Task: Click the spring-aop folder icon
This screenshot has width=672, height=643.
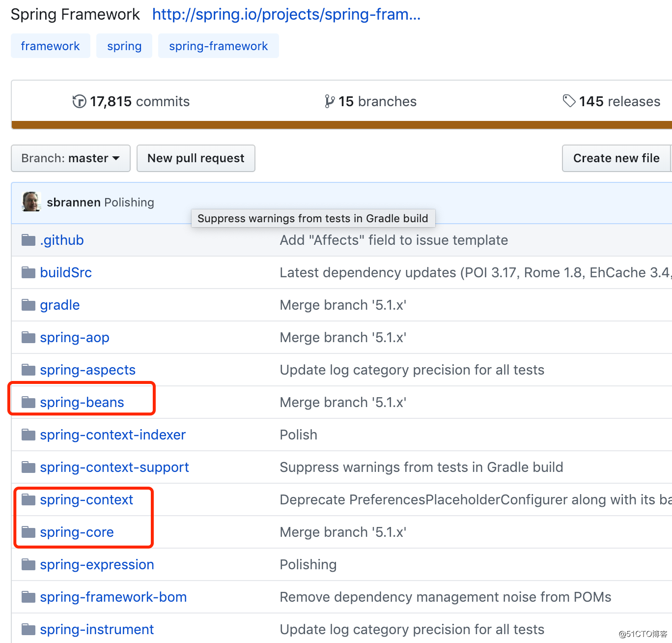Action: pyautogui.click(x=28, y=337)
